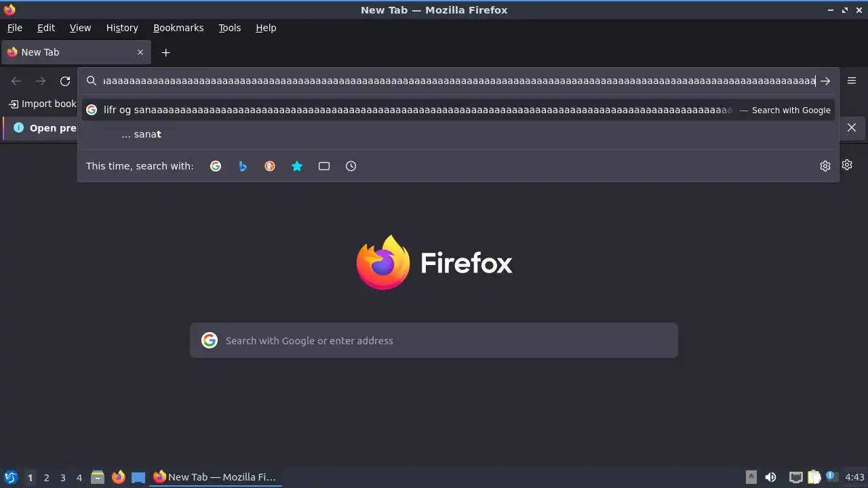The width and height of the screenshot is (868, 488).
Task: Search this time with Bing icon
Action: point(243,166)
